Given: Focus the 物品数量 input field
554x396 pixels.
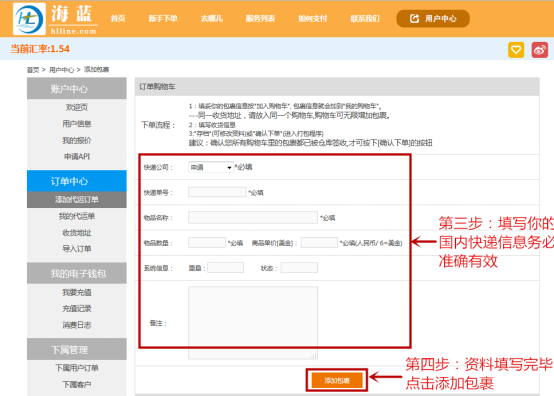Looking at the screenshot, I should pyautogui.click(x=207, y=243).
